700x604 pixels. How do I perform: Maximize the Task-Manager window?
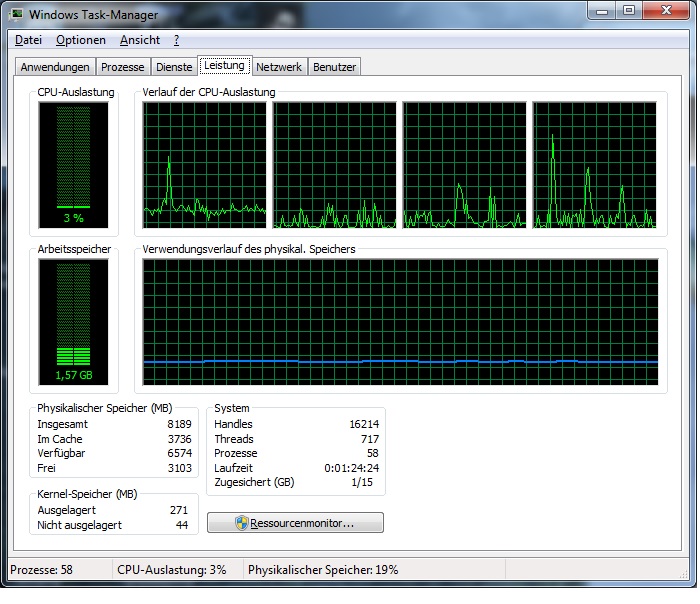coord(629,11)
